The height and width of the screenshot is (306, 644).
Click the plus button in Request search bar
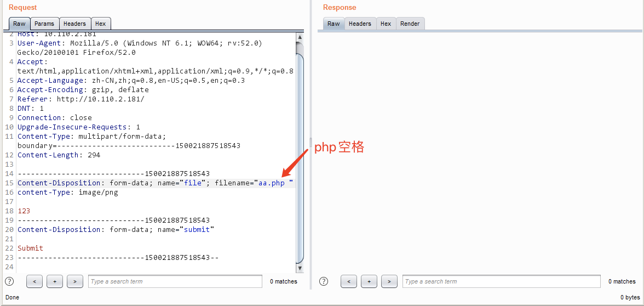[x=55, y=281]
